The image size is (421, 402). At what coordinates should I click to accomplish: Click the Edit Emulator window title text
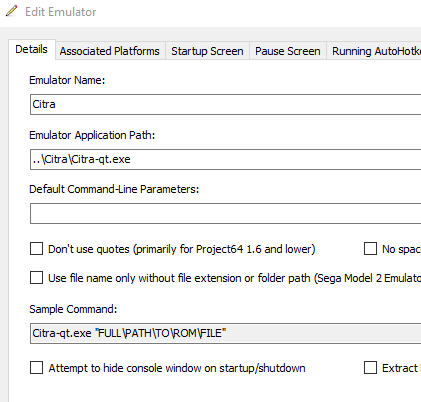61,12
